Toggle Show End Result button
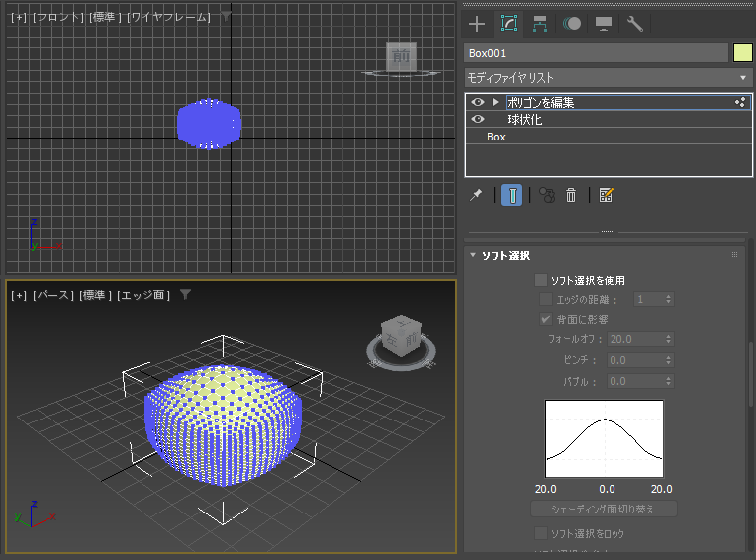This screenshot has width=756, height=560. [512, 195]
